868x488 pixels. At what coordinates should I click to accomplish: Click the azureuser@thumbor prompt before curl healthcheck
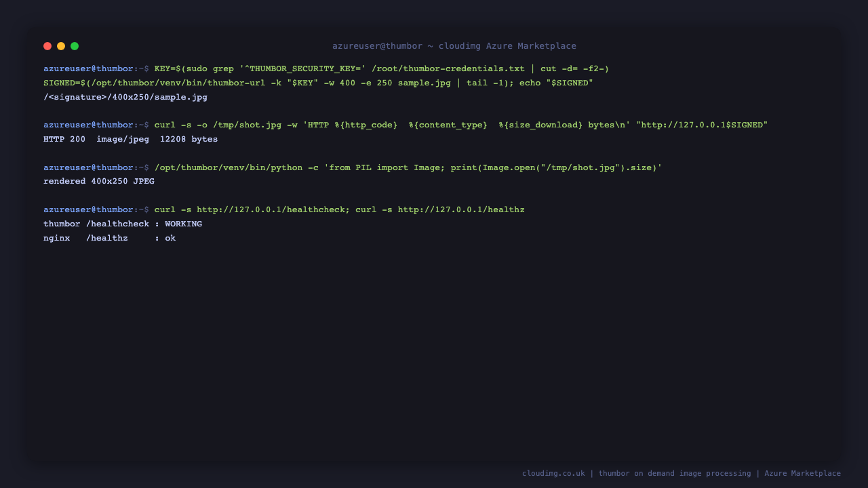pos(96,210)
